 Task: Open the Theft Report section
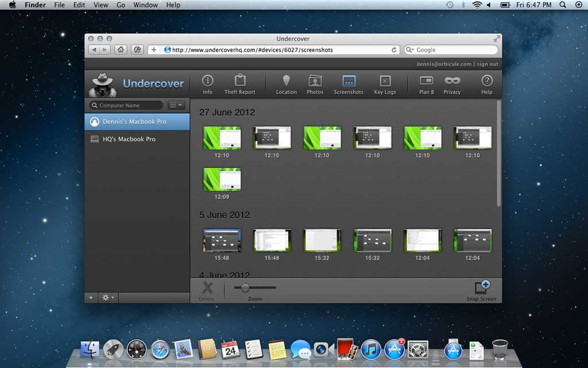[239, 85]
